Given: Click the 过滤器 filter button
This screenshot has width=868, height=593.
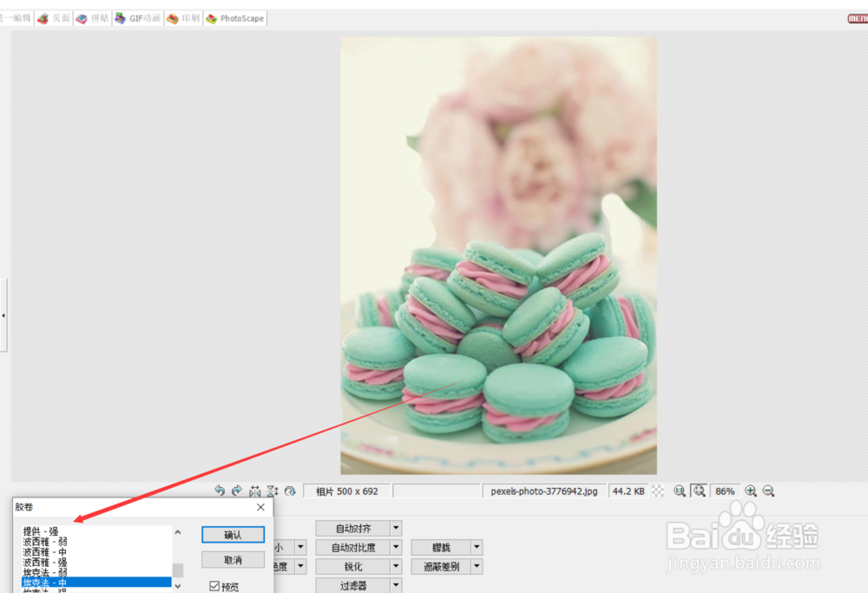Looking at the screenshot, I should tap(353, 585).
